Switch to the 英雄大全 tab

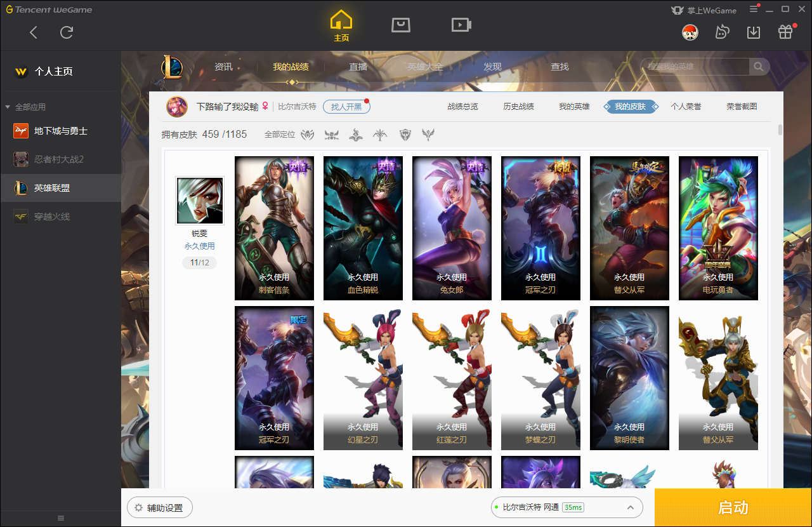coord(425,67)
